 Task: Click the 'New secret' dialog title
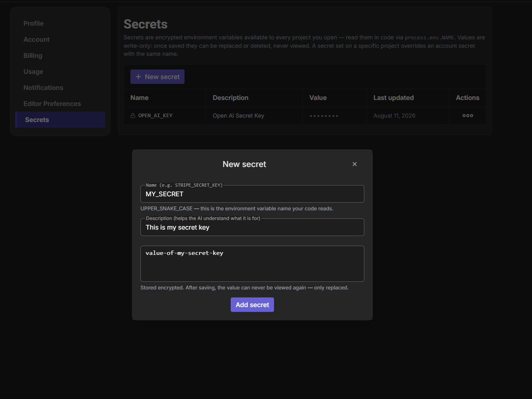pyautogui.click(x=244, y=164)
